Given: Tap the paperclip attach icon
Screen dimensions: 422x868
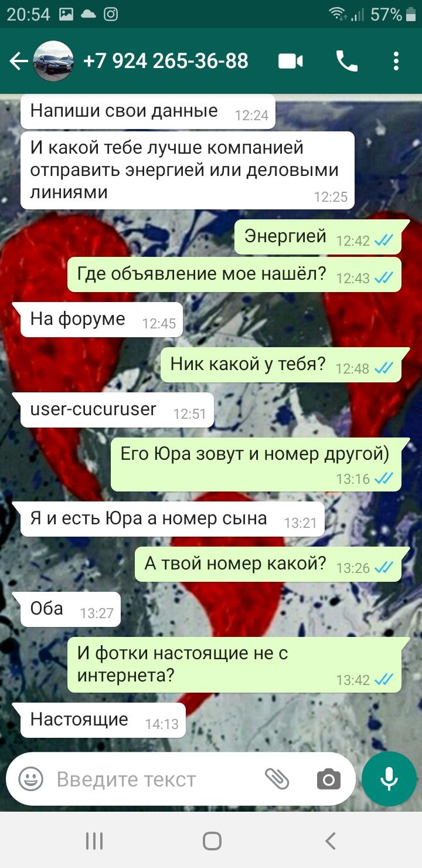Looking at the screenshot, I should (x=277, y=779).
